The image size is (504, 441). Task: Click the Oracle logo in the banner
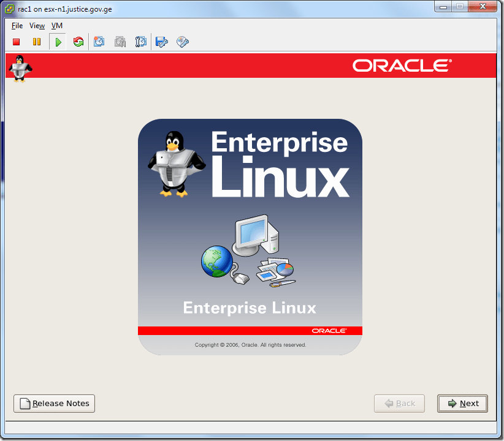coord(401,65)
